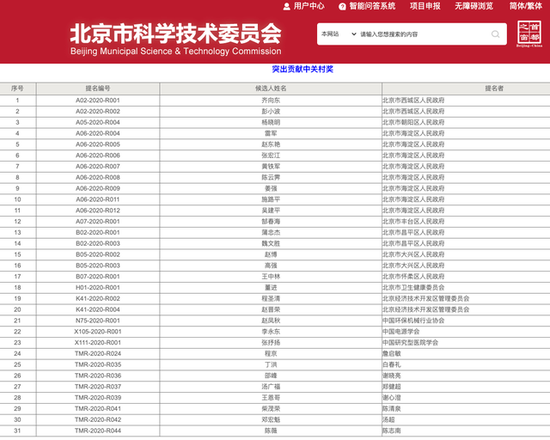Image resolution: width=550 pixels, height=440 pixels.
Task: Click the 智能问答系统 question-mark icon
Action: point(342,6)
